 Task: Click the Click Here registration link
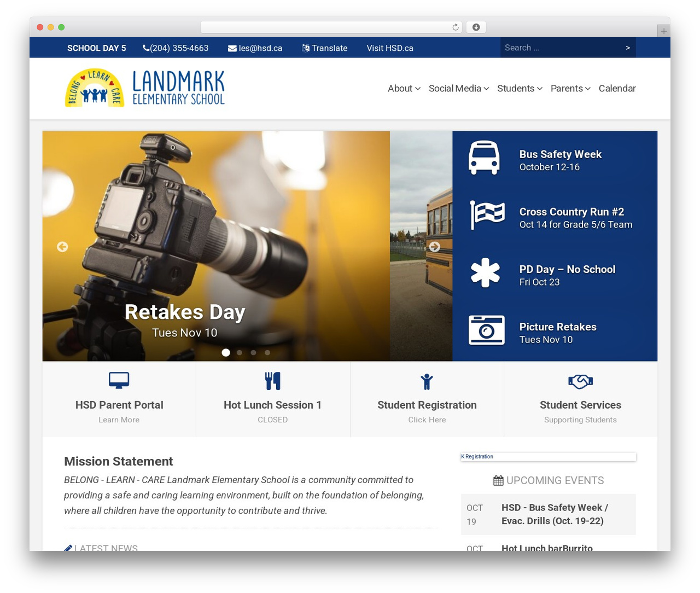coord(427,420)
